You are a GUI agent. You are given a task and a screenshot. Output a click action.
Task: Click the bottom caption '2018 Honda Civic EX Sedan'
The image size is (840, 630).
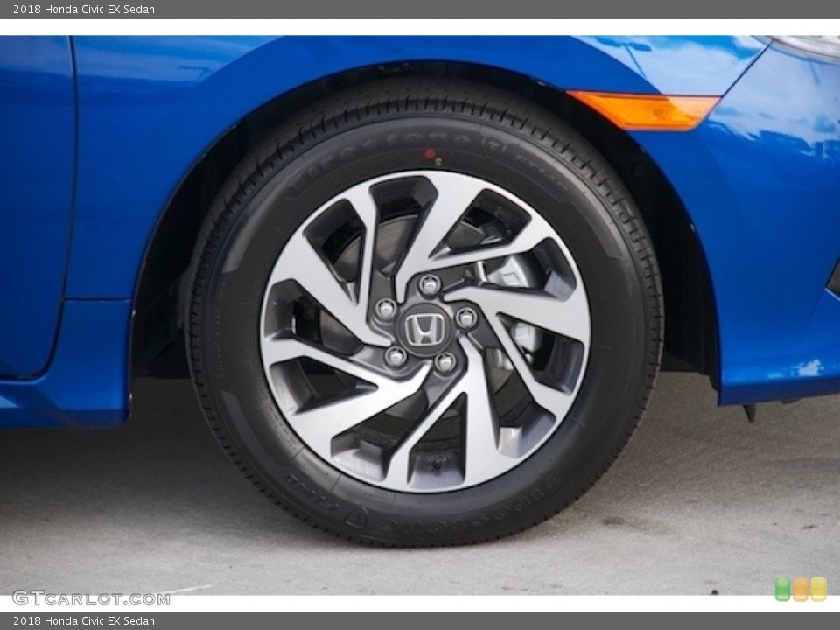click(x=84, y=621)
